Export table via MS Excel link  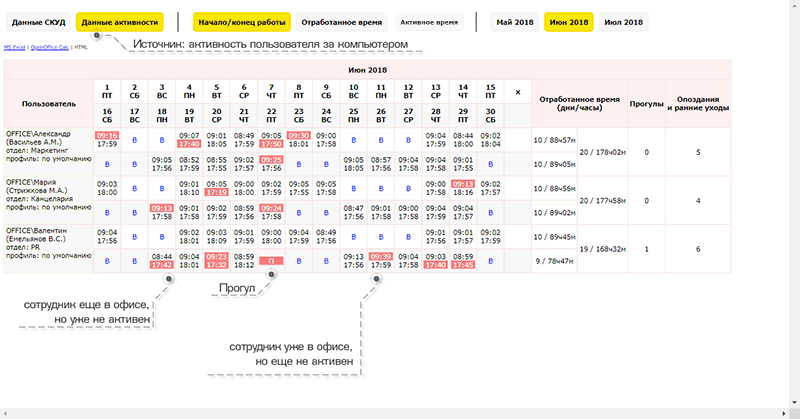click(14, 46)
